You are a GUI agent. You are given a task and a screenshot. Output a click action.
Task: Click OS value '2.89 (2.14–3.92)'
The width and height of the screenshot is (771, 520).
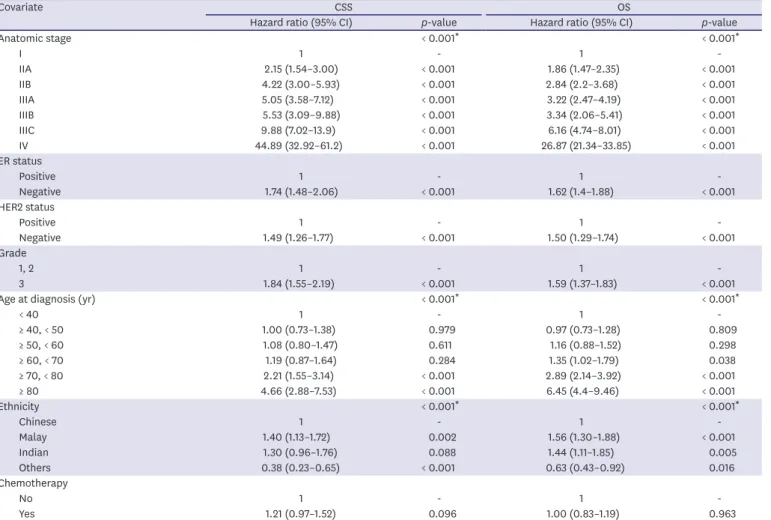click(583, 376)
